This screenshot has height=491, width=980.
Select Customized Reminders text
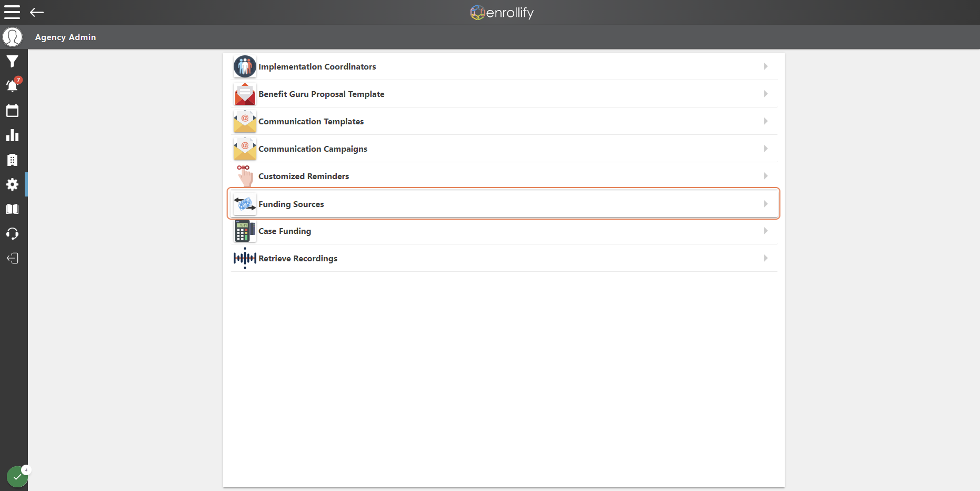pyautogui.click(x=304, y=176)
